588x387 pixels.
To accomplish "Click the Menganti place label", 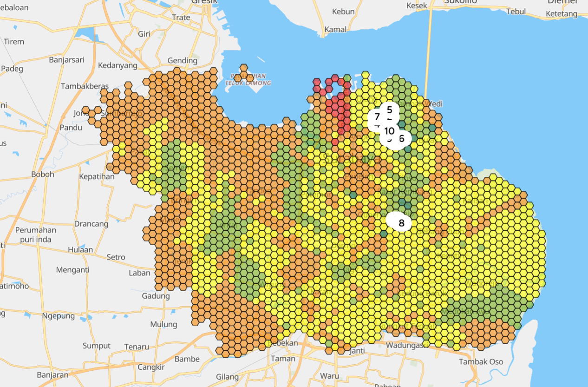I will pos(72,270).
